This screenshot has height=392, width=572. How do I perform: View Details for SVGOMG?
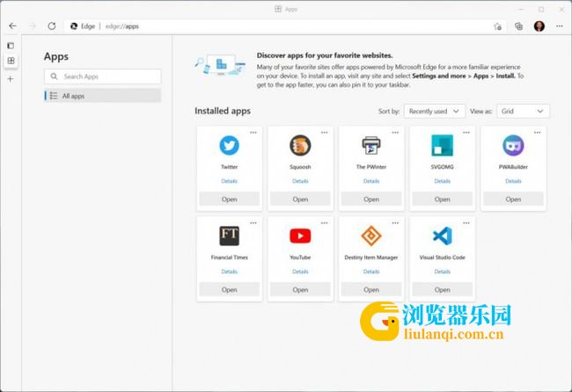click(x=442, y=181)
